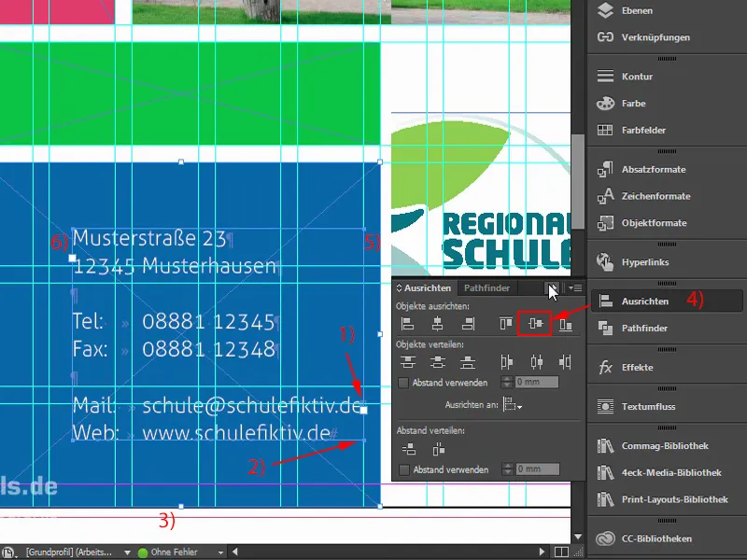The height and width of the screenshot is (560, 747).
Task: Distribute left edges in Objekte verteilen
Action: pos(506,362)
